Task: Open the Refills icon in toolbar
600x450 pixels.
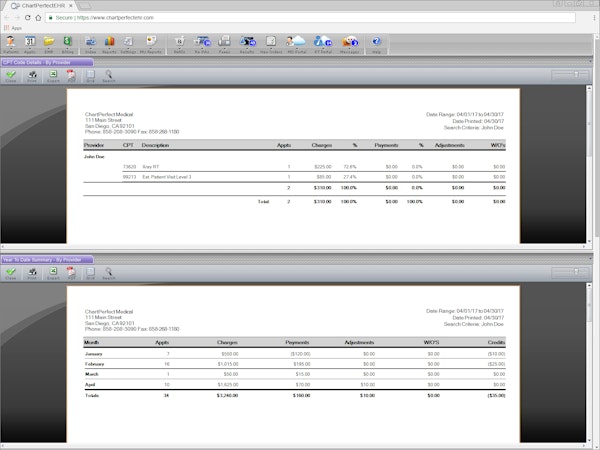Action: [180, 43]
